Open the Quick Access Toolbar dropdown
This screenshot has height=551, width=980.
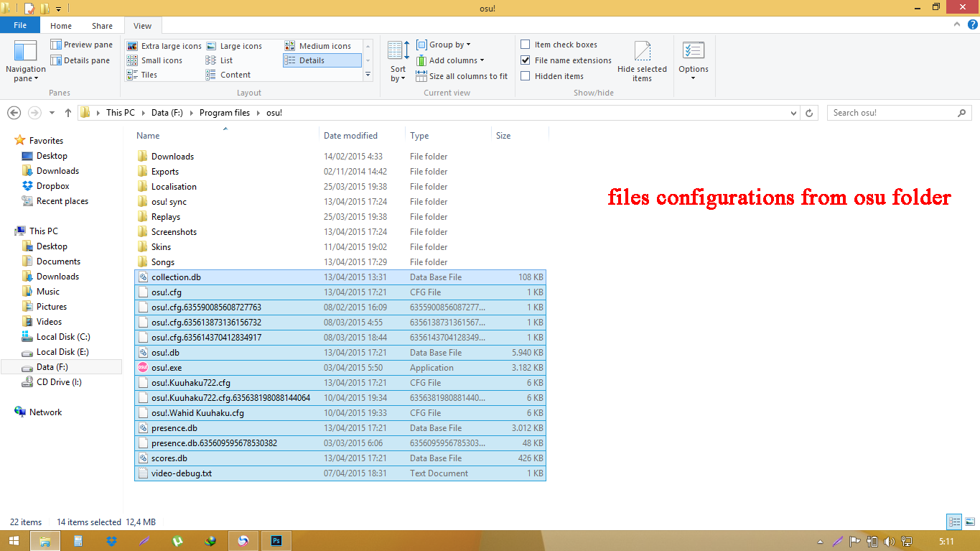(59, 9)
